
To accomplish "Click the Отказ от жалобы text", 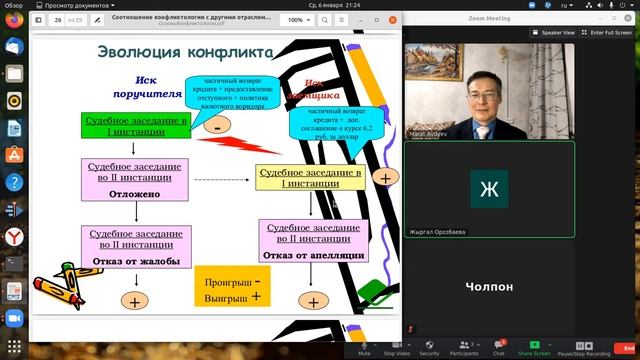I will point(136,261).
